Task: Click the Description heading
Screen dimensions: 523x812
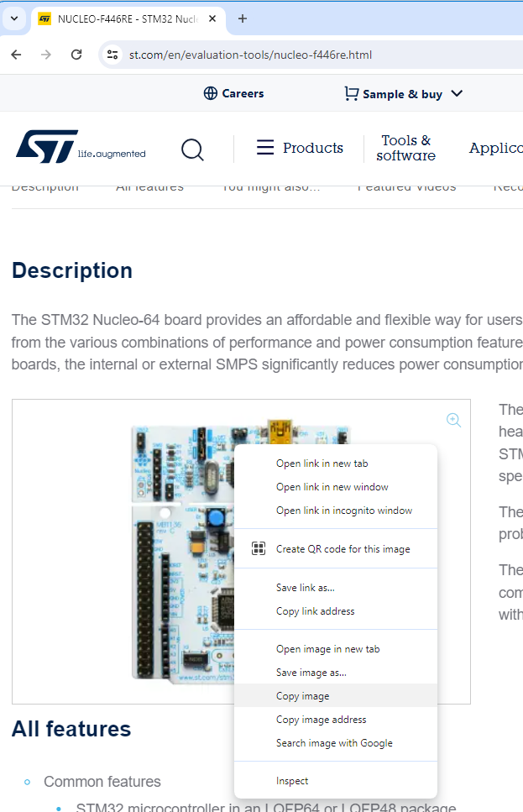Action: (72, 271)
